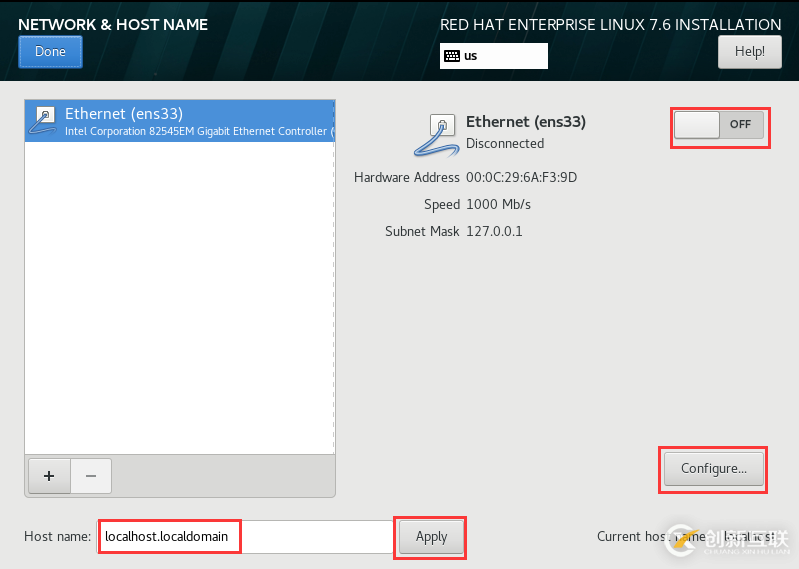This screenshot has height=569, width=799.
Task: Click the Ethernet cable icon in list row
Action: [x=43, y=121]
